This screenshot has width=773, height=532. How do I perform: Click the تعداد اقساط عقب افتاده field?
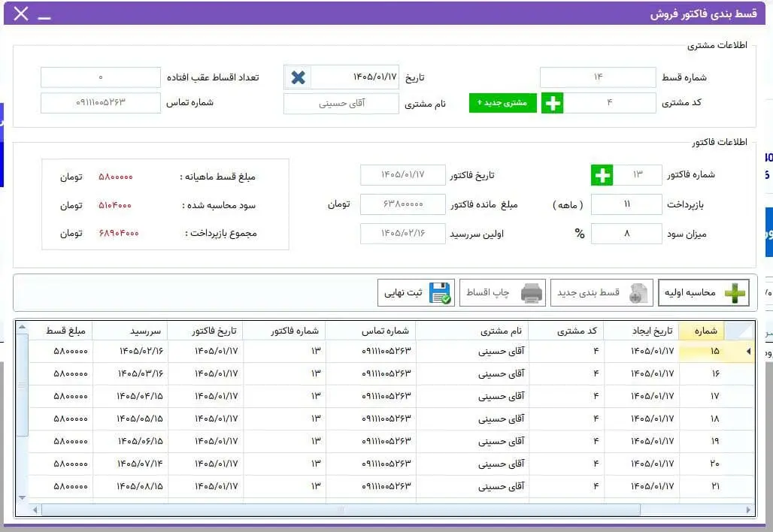click(x=101, y=77)
